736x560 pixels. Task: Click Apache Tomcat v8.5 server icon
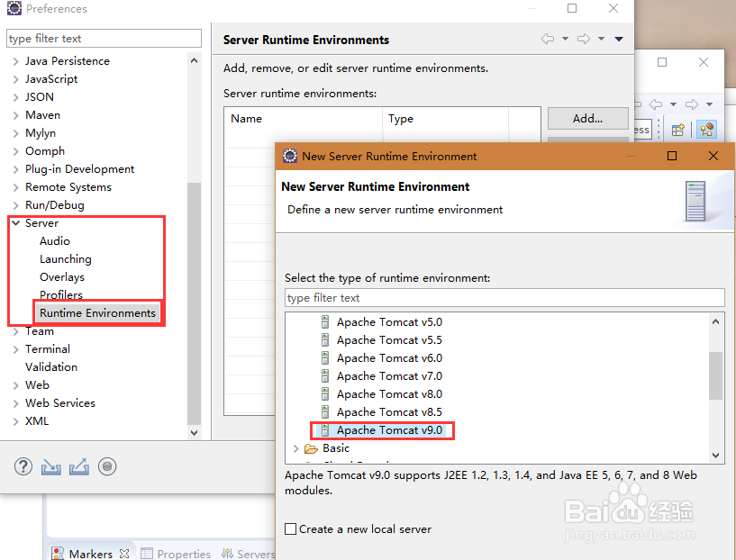coord(325,412)
